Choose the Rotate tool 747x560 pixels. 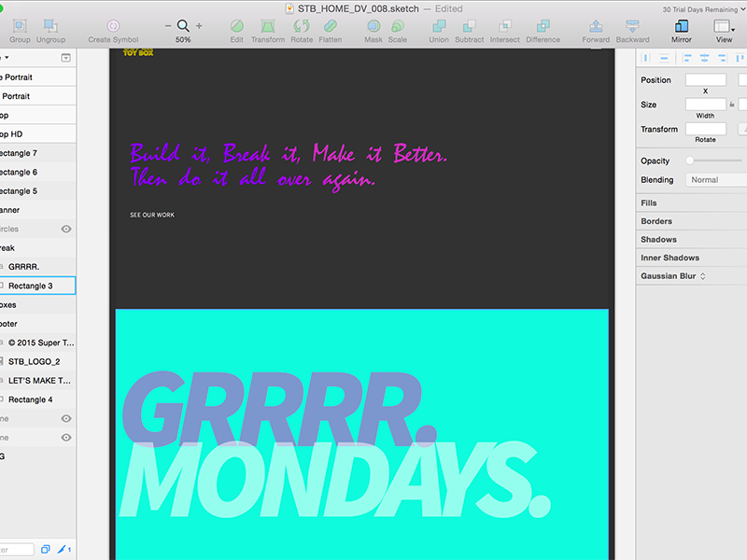pyautogui.click(x=302, y=31)
